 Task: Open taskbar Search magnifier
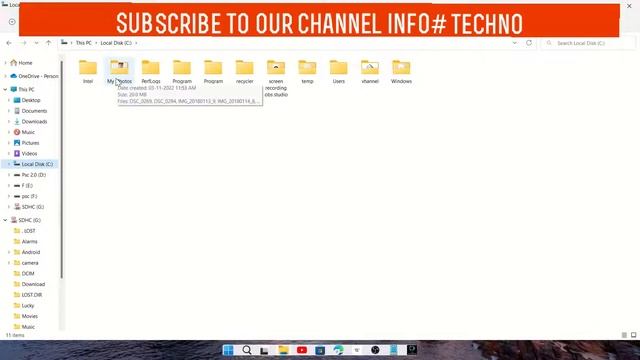click(x=247, y=350)
